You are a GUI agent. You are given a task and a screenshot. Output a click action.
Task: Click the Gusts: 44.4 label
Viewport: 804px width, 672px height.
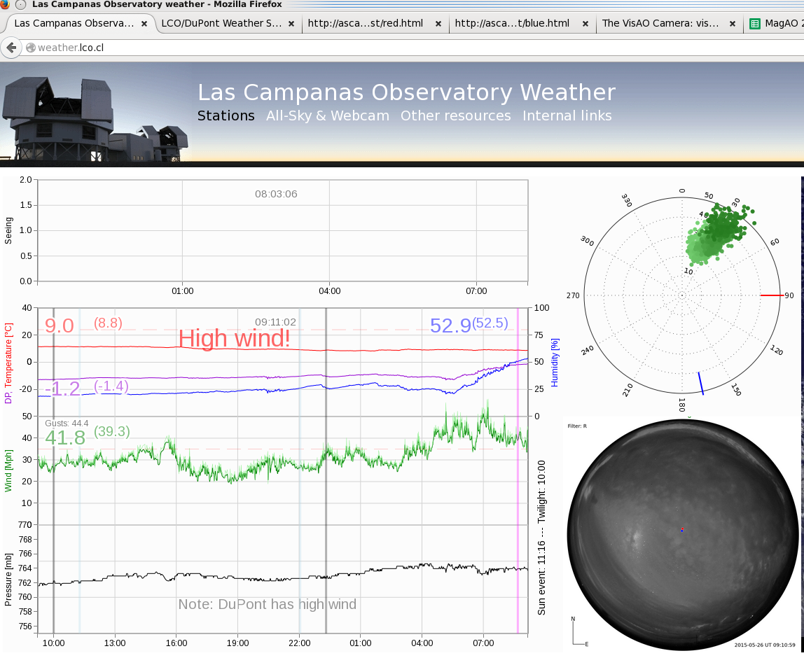(67, 423)
